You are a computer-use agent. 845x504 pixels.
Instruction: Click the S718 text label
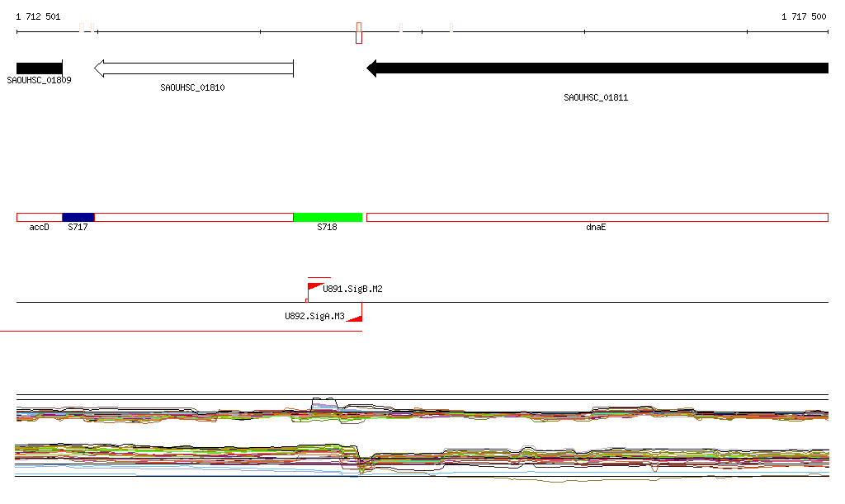pyautogui.click(x=327, y=227)
